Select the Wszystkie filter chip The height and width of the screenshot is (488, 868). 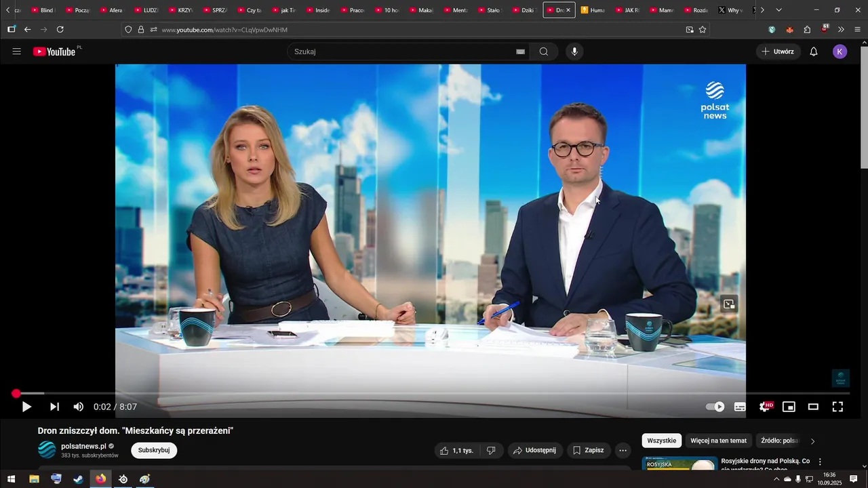(x=661, y=441)
